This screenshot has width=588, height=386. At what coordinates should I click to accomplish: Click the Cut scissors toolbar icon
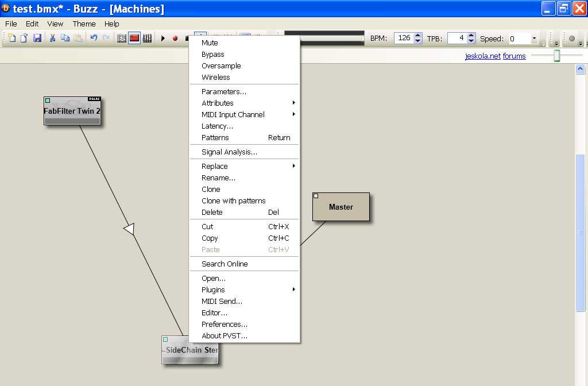(x=52, y=38)
